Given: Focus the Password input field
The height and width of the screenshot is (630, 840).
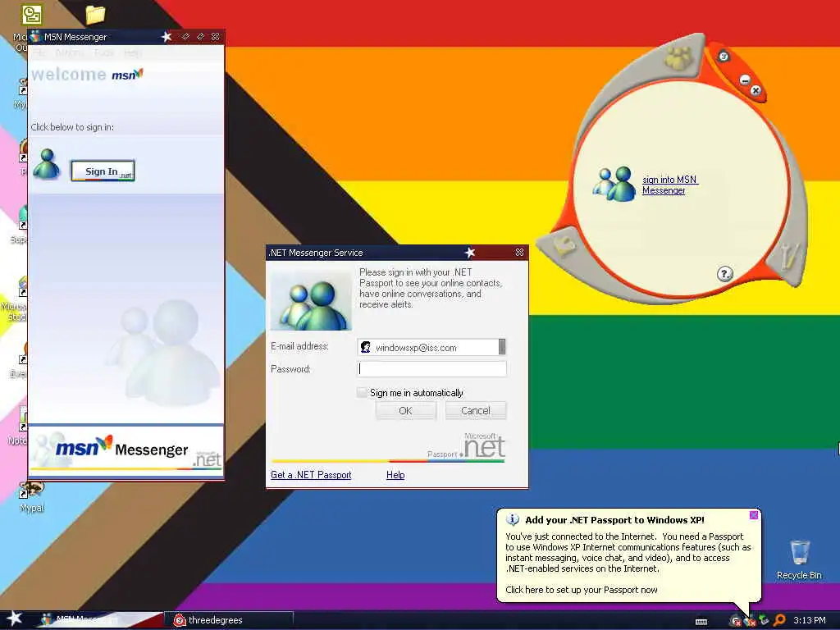Looking at the screenshot, I should 431,368.
